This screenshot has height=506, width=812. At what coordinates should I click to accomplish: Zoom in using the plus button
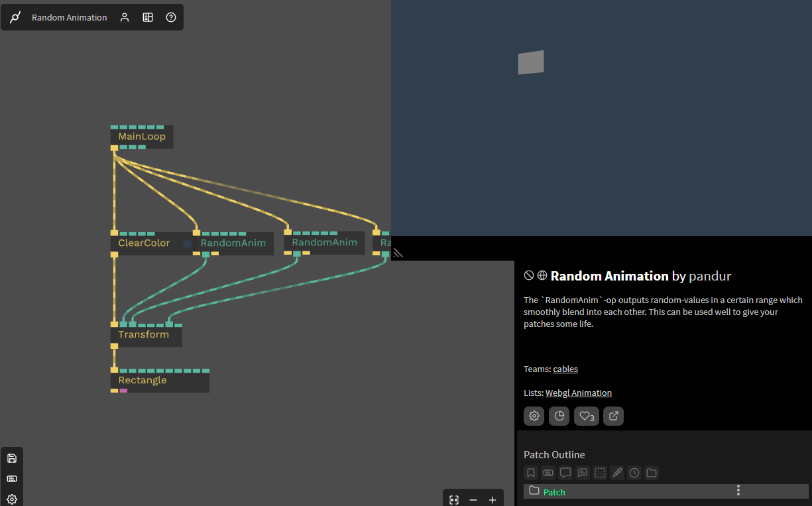click(x=492, y=499)
